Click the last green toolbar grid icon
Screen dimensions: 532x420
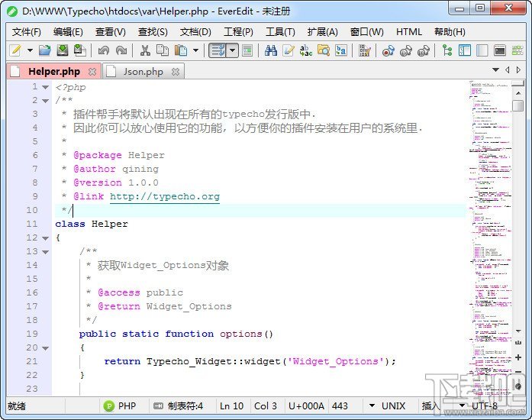click(x=517, y=50)
